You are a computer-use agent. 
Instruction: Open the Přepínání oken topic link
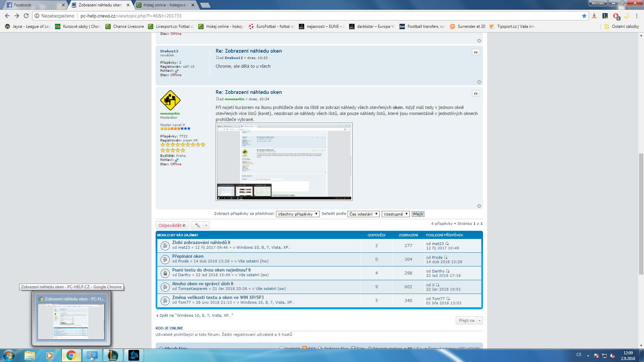point(188,256)
